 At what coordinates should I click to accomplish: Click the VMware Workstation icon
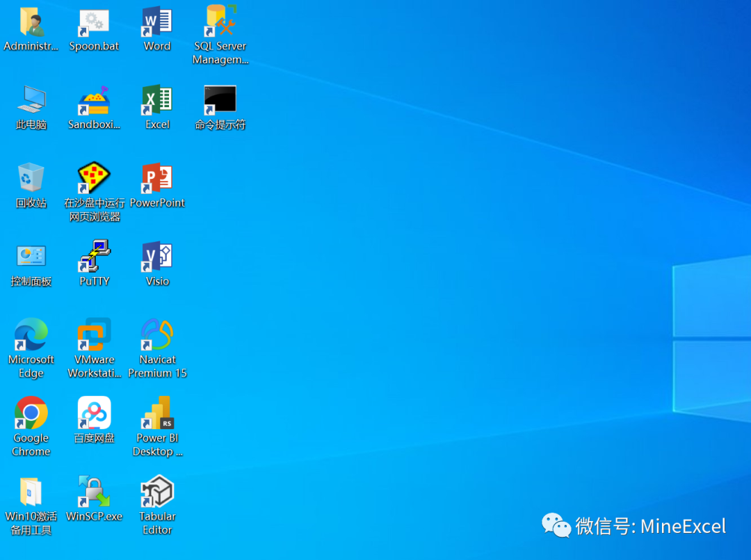pos(94,335)
